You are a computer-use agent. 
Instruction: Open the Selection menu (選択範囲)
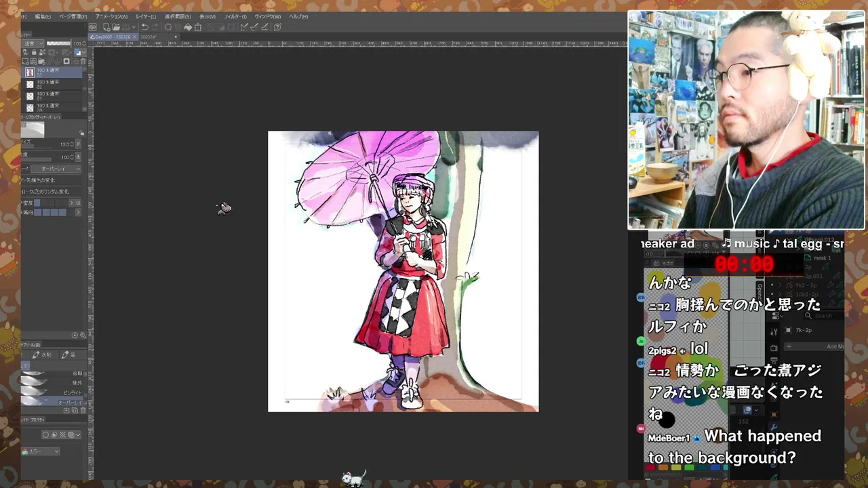[178, 17]
